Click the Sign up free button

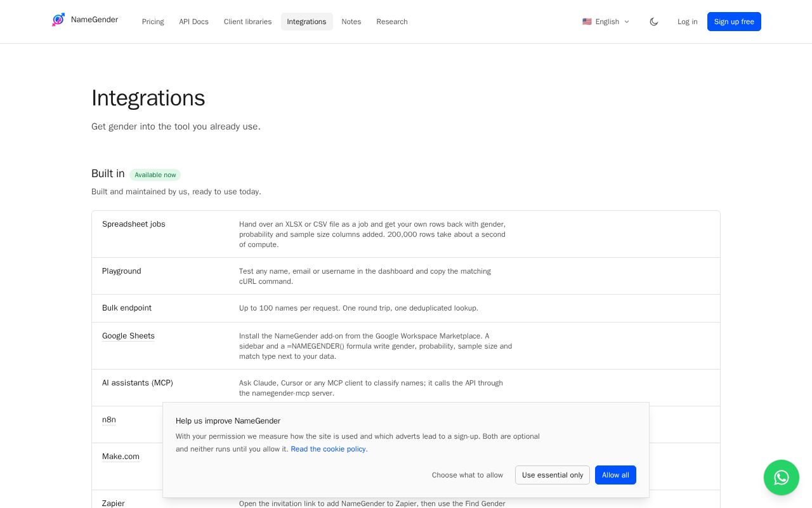[734, 22]
